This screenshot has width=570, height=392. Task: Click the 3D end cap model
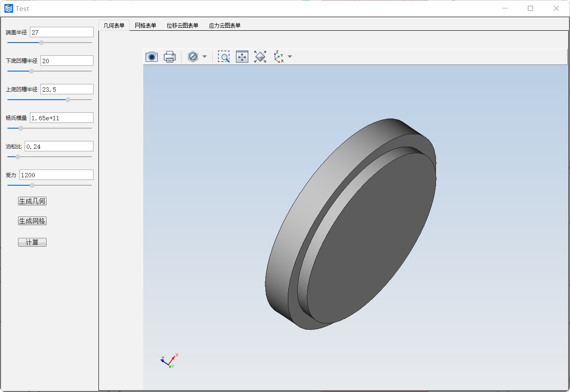[351, 224]
